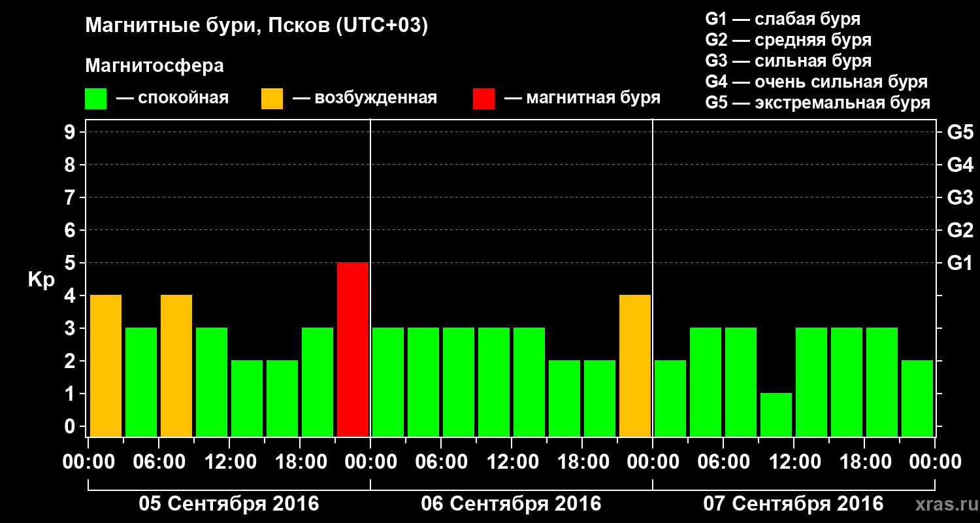Click 'G3 — сильная буря' legend line
The height and width of the screenshot is (523, 980).
[x=789, y=61]
